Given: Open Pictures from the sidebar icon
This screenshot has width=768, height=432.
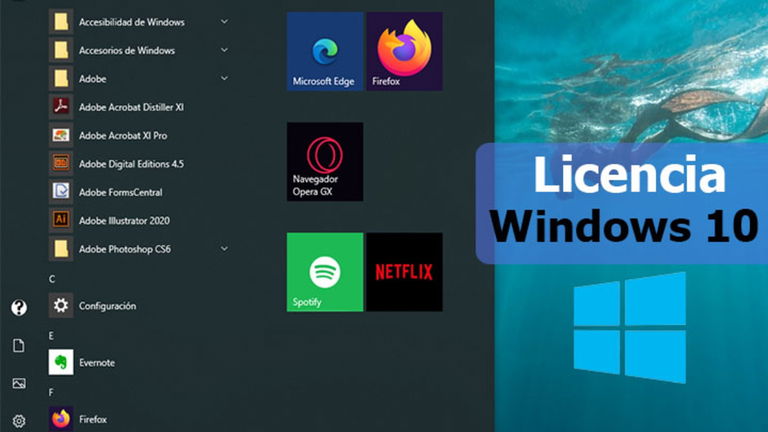Looking at the screenshot, I should click(19, 383).
